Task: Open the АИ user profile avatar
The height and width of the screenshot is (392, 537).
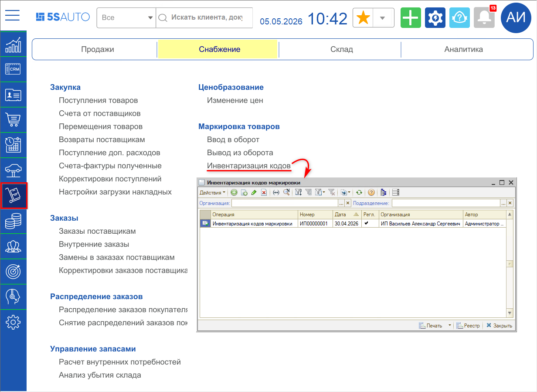Action: click(517, 18)
